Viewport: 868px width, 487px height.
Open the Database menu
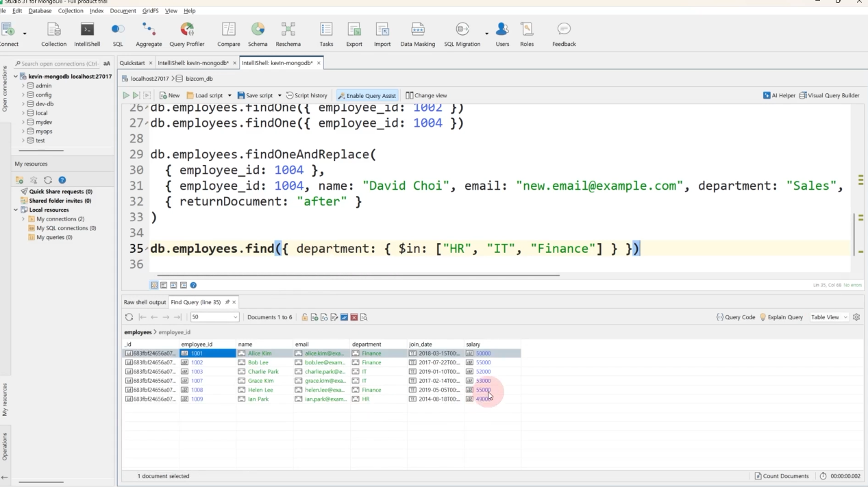click(x=40, y=11)
